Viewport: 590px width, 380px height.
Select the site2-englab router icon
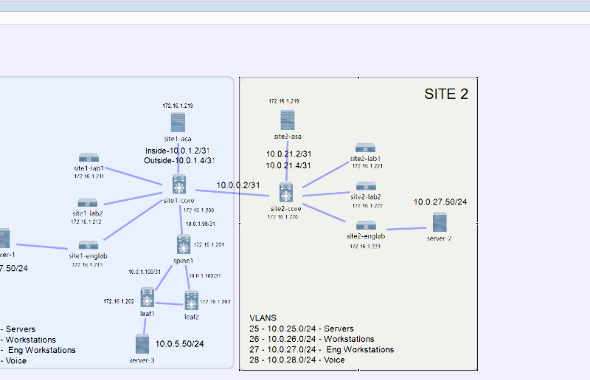coord(366,226)
